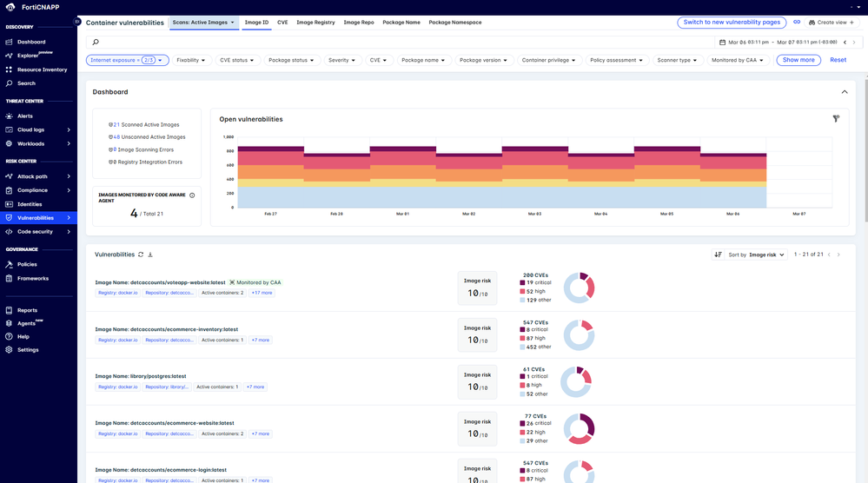Screen dimensions: 868x483
Task: Click Switch to new vulnerability pages
Action: 732,23
